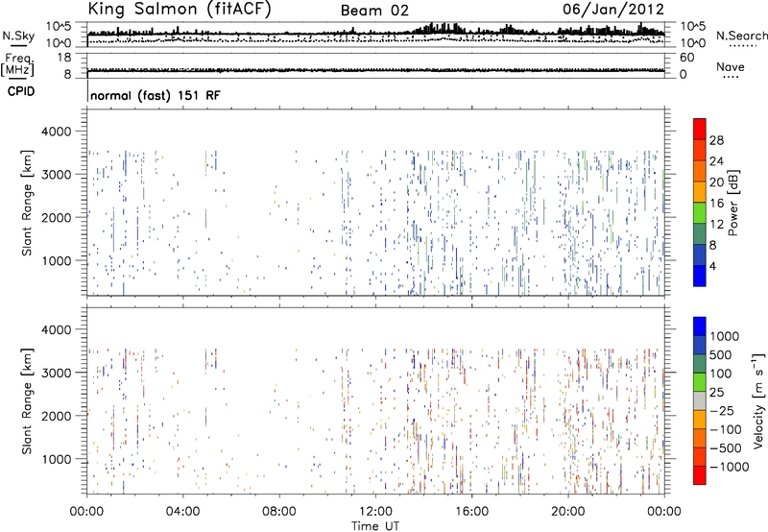Click the '-1000' tick on Velocity colorbar
The width and height of the screenshot is (768, 532).
point(729,467)
